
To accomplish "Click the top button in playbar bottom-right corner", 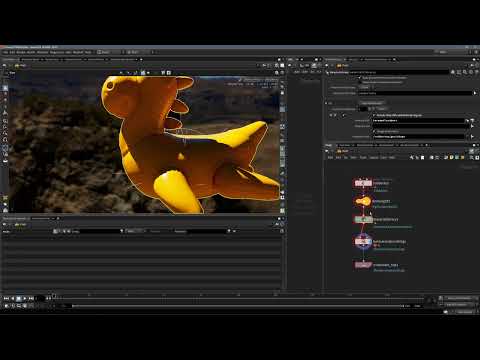I will tap(459, 298).
